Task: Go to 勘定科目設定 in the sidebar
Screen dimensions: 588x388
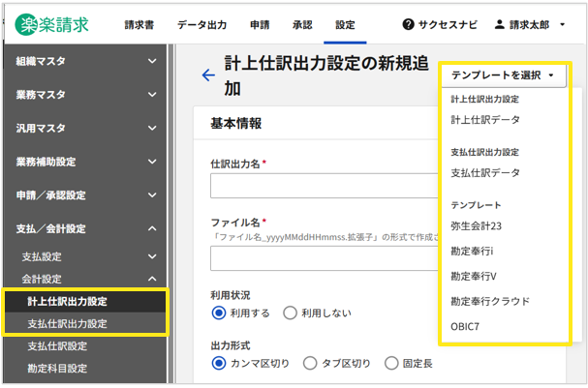Action: pos(57,368)
